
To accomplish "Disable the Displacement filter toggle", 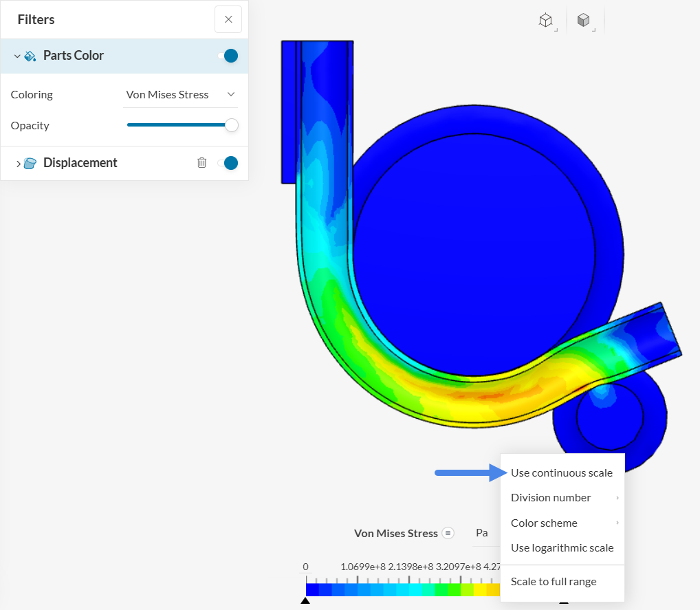I will 228,163.
